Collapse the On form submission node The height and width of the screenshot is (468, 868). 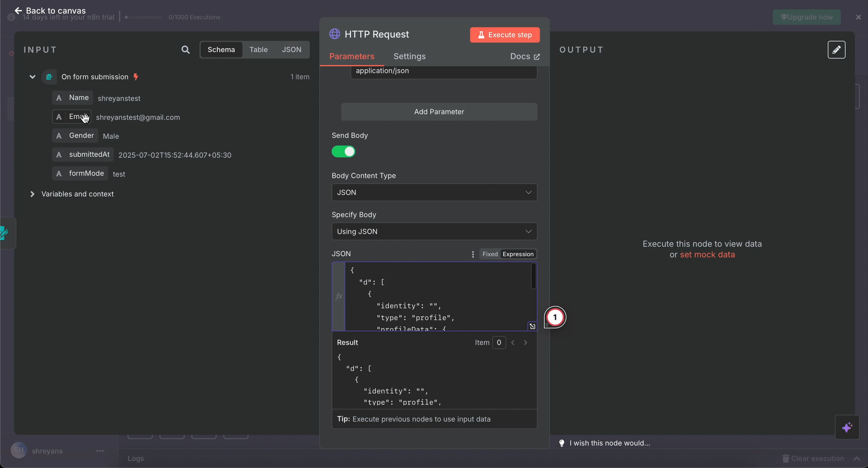point(32,77)
